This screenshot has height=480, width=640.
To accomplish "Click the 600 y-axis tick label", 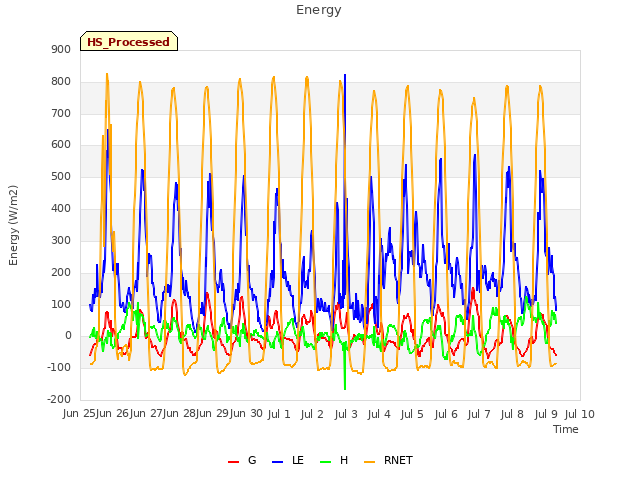I will [x=61, y=144].
